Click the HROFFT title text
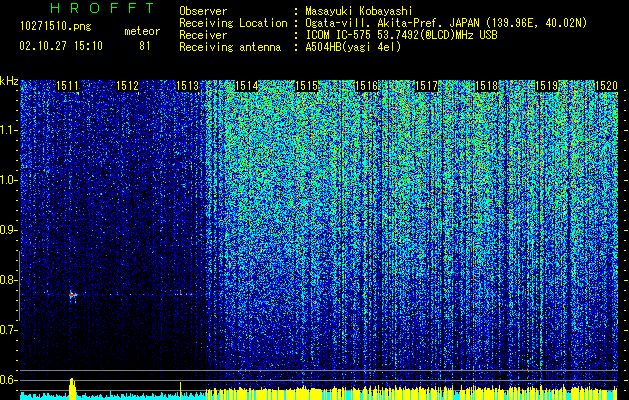The height and width of the screenshot is (400, 629). pyautogui.click(x=103, y=8)
